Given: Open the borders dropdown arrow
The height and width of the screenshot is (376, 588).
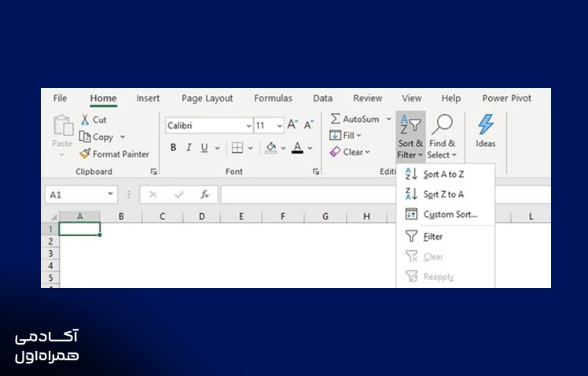Looking at the screenshot, I should [250, 148].
